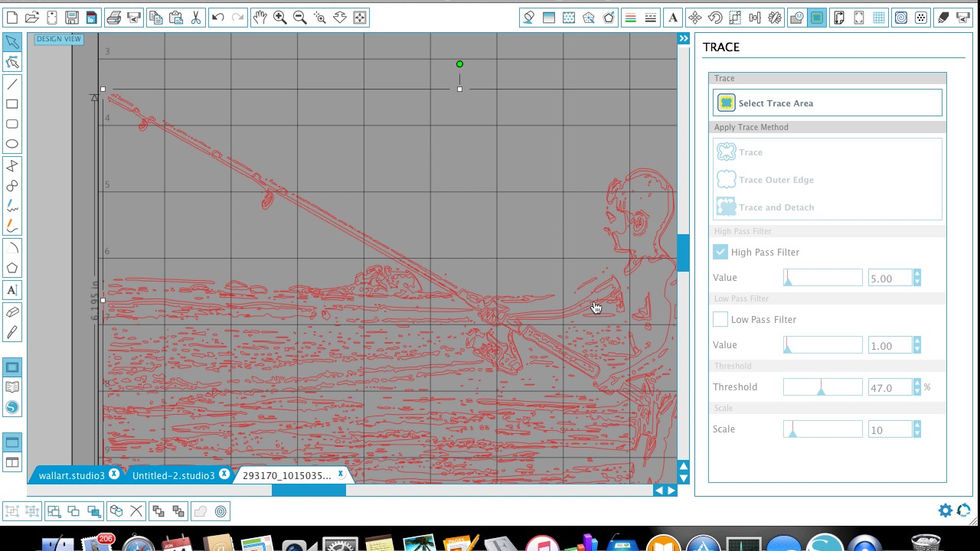Image resolution: width=980 pixels, height=551 pixels.
Task: Adjust Scale value stepper arrows
Action: [x=917, y=430]
